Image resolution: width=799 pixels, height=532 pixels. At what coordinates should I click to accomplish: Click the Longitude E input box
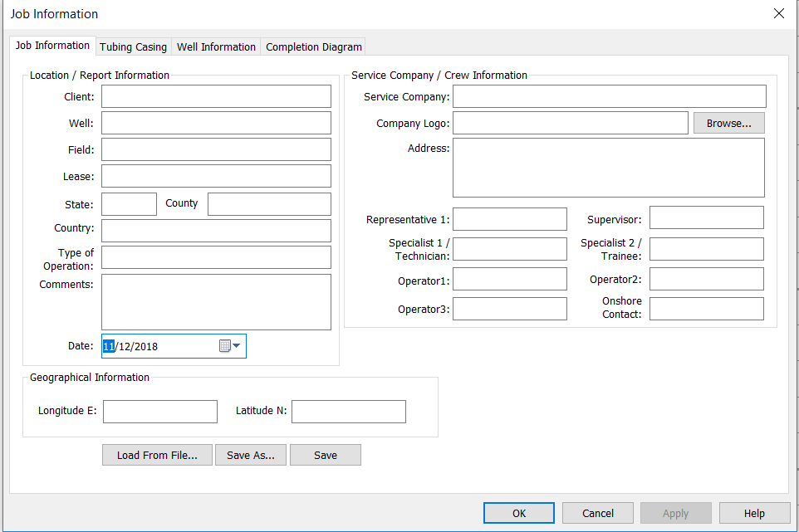click(159, 412)
